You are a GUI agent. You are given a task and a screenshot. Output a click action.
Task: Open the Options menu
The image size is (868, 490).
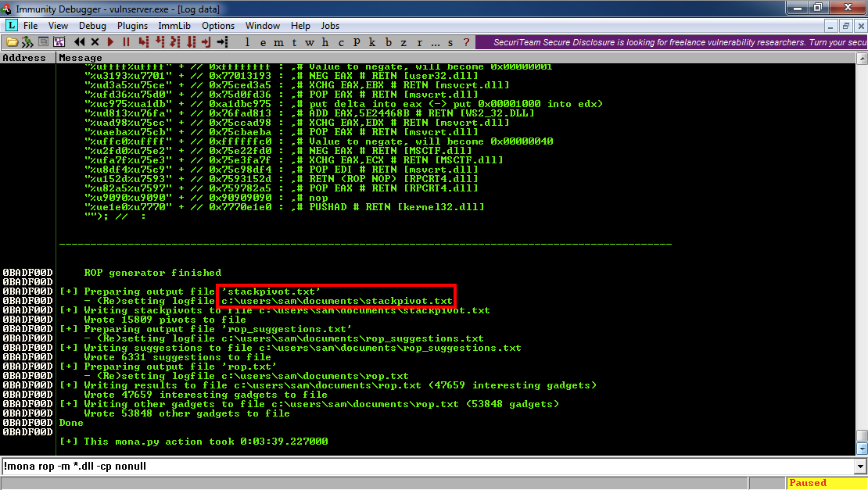coord(218,26)
